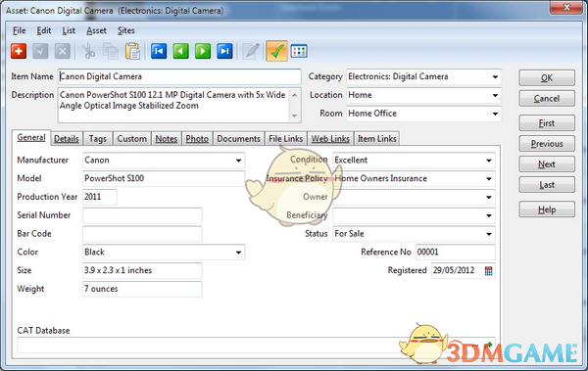This screenshot has height=371, width=588.
Task: Click the Model input field
Action: pos(164,178)
